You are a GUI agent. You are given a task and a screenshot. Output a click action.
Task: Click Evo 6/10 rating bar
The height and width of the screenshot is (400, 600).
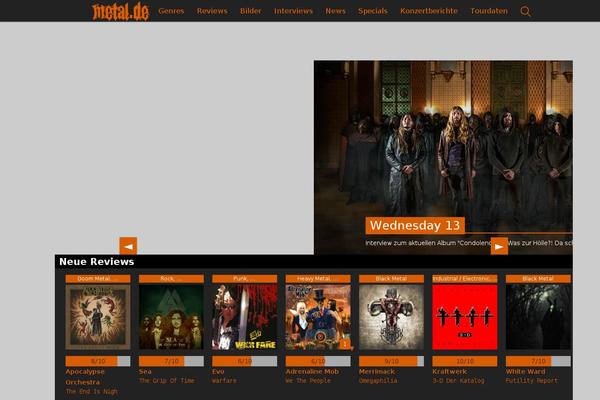pyautogui.click(x=245, y=361)
